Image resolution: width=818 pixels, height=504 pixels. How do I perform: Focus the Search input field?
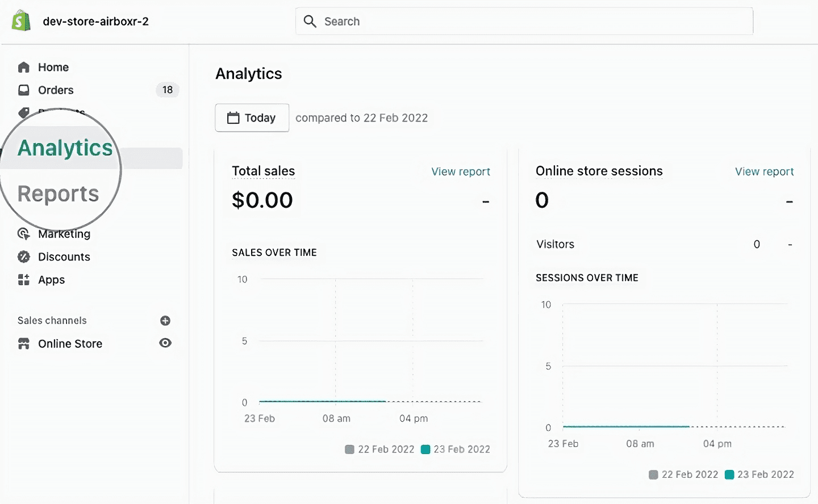click(524, 22)
